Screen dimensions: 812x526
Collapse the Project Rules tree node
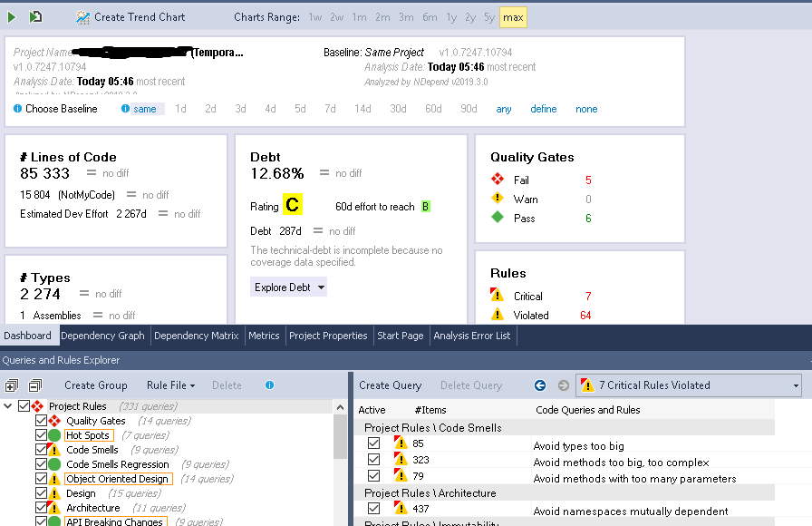click(x=8, y=405)
